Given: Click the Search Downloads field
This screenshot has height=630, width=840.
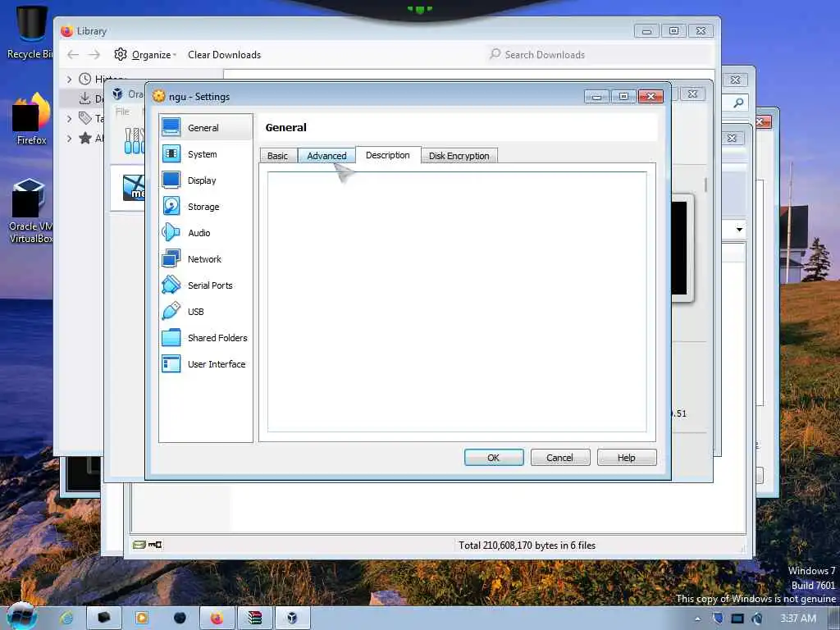Looking at the screenshot, I should click(x=600, y=55).
